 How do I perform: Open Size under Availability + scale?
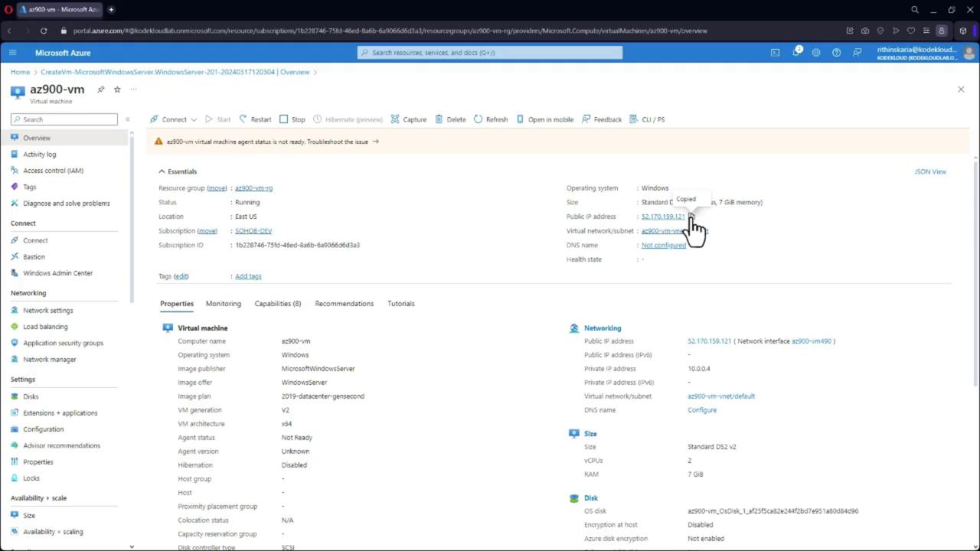tap(28, 516)
